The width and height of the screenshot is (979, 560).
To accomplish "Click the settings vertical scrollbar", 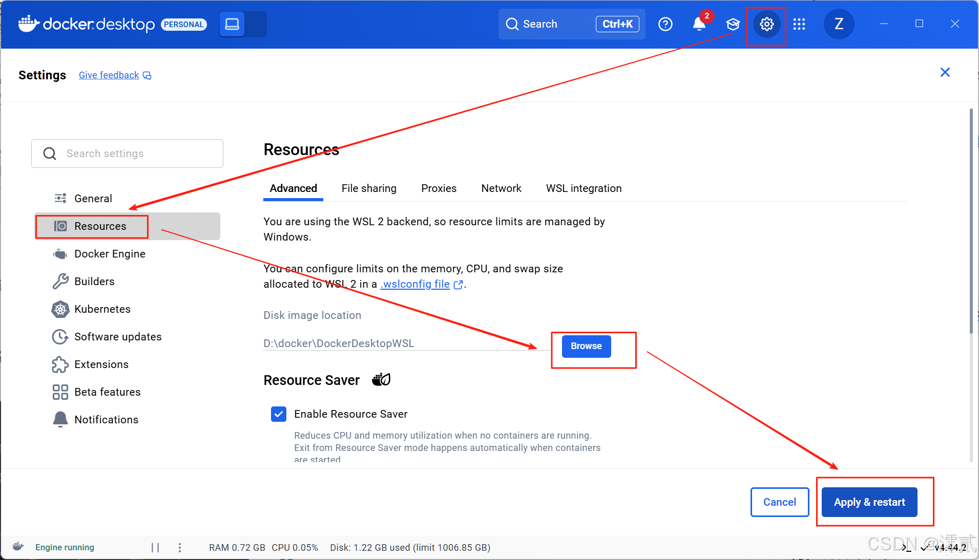I will (971, 221).
